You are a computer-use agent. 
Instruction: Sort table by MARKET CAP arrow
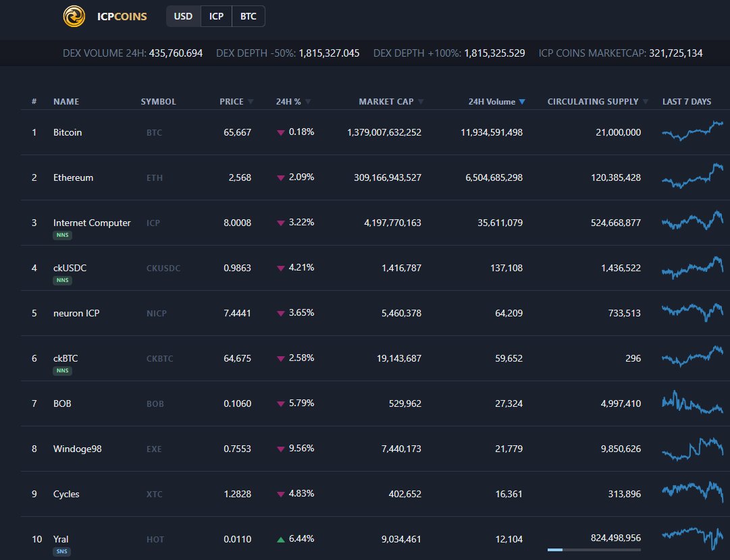pos(421,101)
